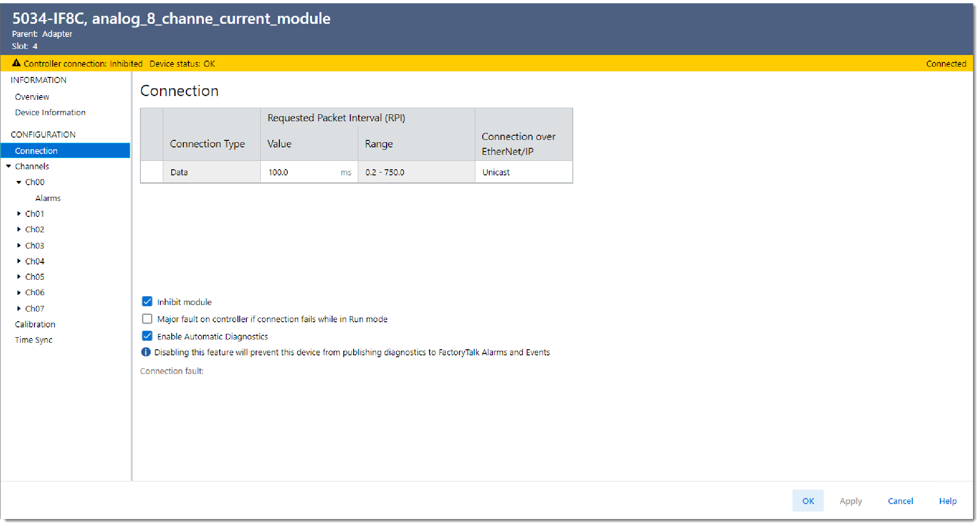Expand the Ch01 tree arrow
Viewport: 980px width, 526px height.
[x=19, y=214]
